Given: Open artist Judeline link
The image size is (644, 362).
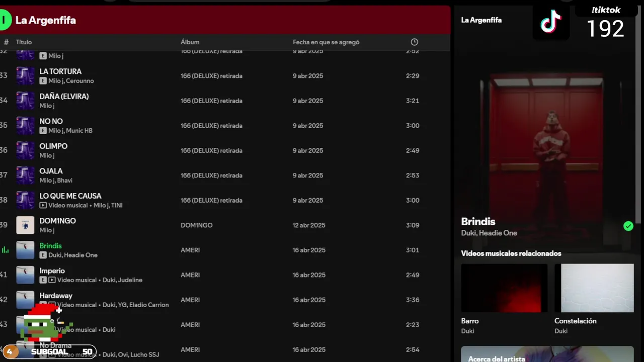Looking at the screenshot, I should point(130,280).
